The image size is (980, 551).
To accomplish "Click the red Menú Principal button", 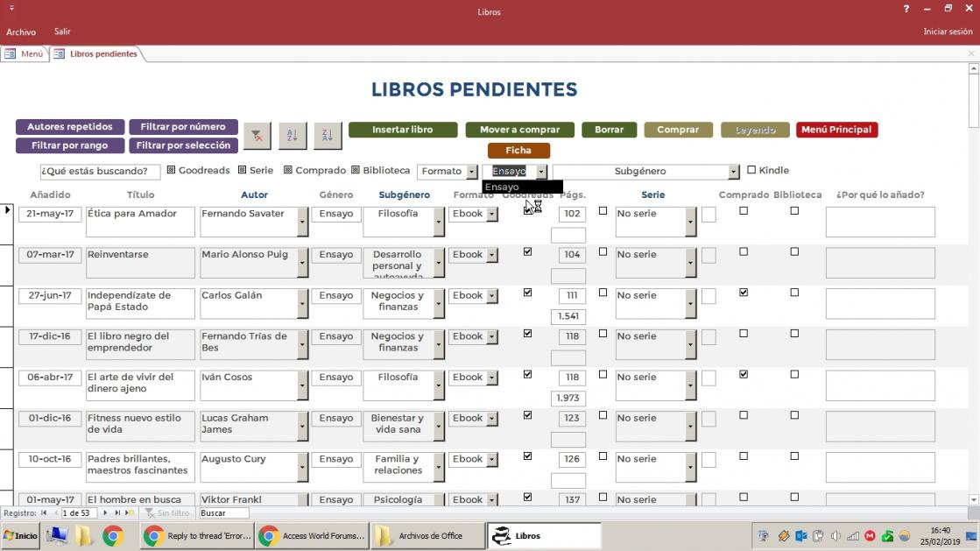I will [x=836, y=131].
